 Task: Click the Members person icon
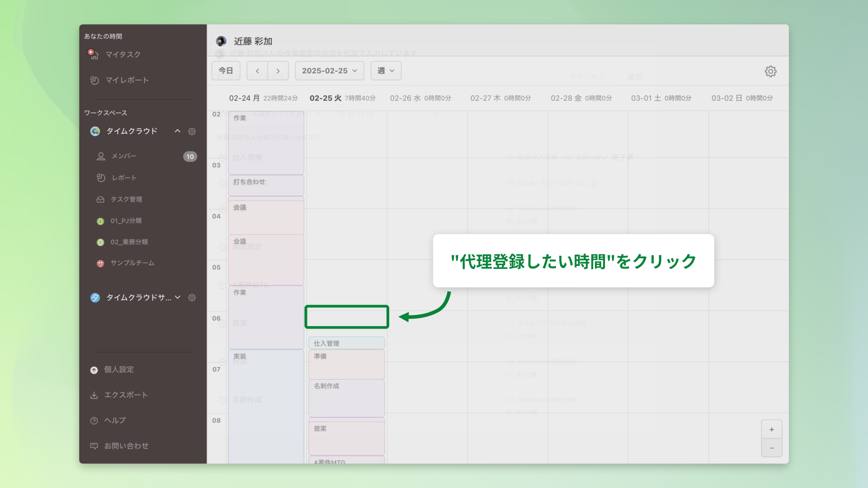(101, 156)
